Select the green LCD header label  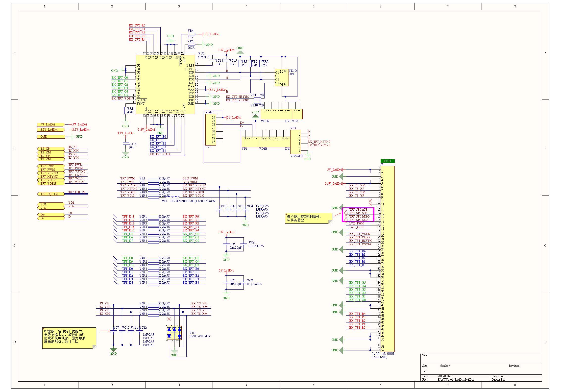(x=387, y=161)
